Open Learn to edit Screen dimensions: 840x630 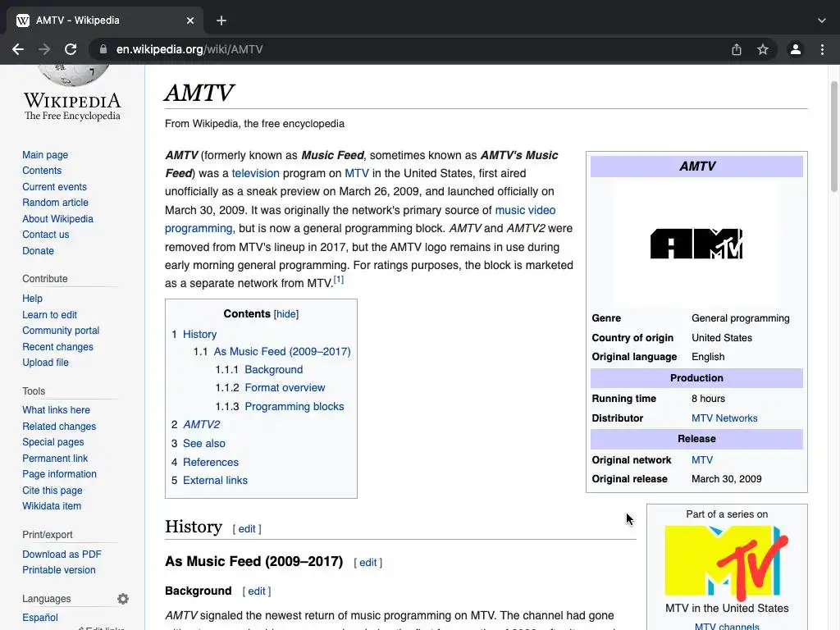pos(49,314)
